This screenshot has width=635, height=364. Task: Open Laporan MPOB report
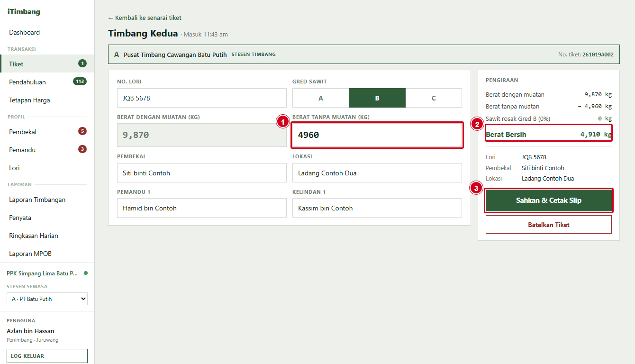click(47, 254)
